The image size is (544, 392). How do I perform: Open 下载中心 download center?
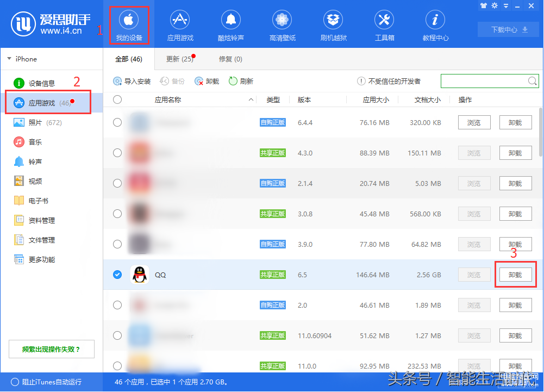(509, 29)
